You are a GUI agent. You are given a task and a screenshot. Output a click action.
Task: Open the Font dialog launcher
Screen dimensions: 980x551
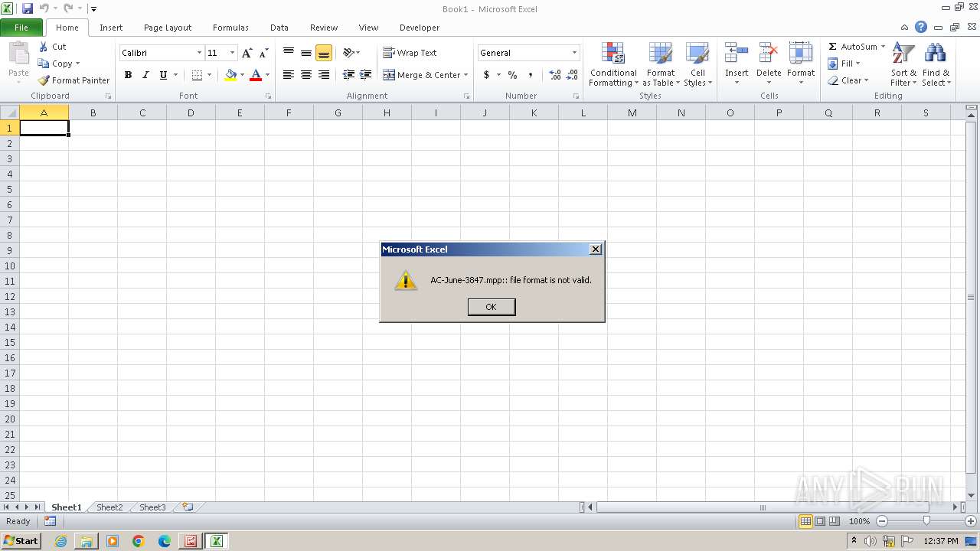pyautogui.click(x=268, y=96)
